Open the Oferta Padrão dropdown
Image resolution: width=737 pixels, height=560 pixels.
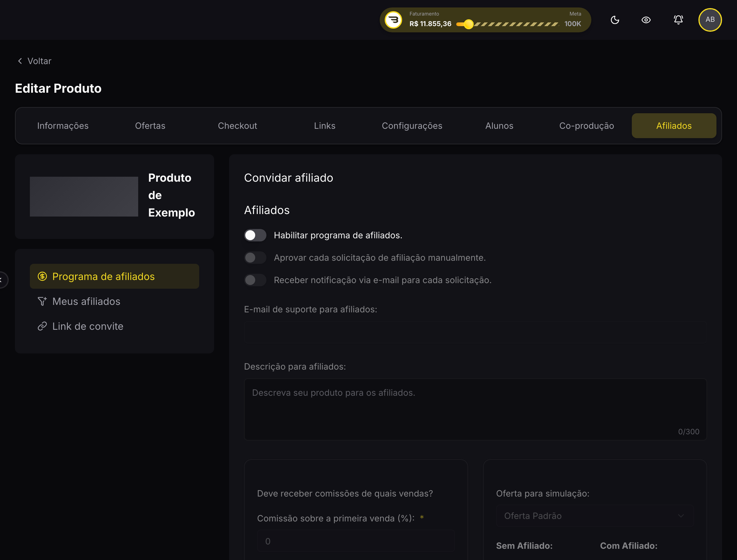click(x=594, y=516)
